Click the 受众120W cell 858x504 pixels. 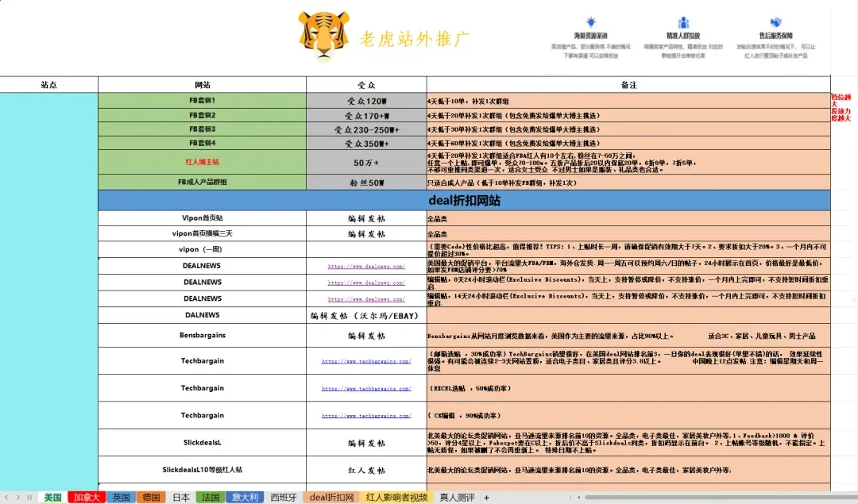tap(366, 101)
